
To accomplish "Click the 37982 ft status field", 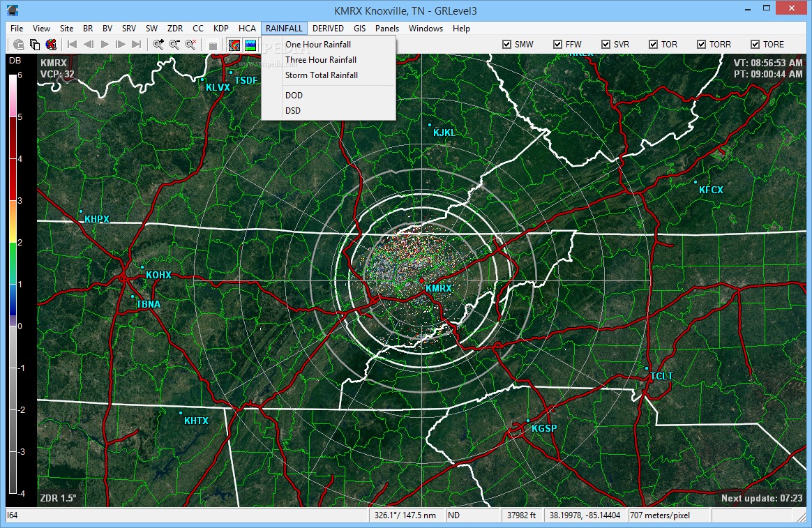I will tap(522, 515).
